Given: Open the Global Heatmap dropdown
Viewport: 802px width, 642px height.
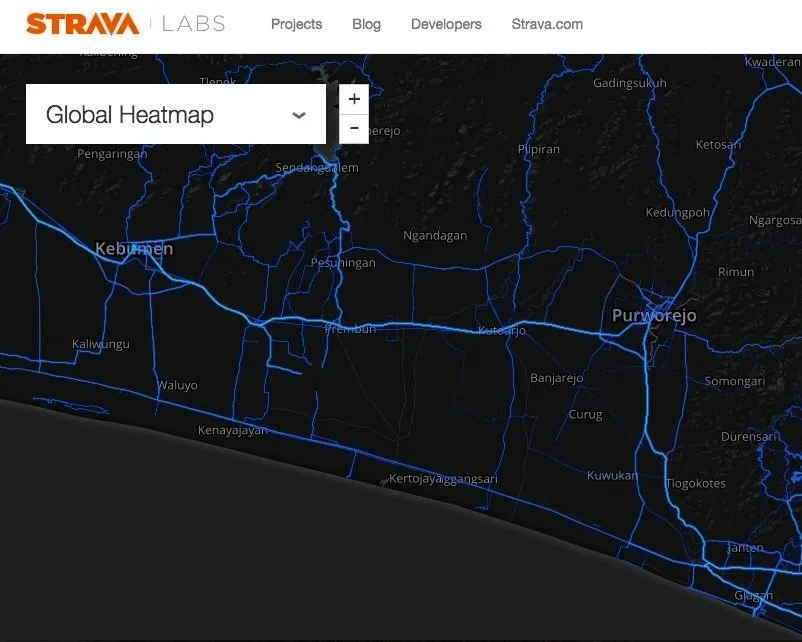Looking at the screenshot, I should click(x=176, y=114).
